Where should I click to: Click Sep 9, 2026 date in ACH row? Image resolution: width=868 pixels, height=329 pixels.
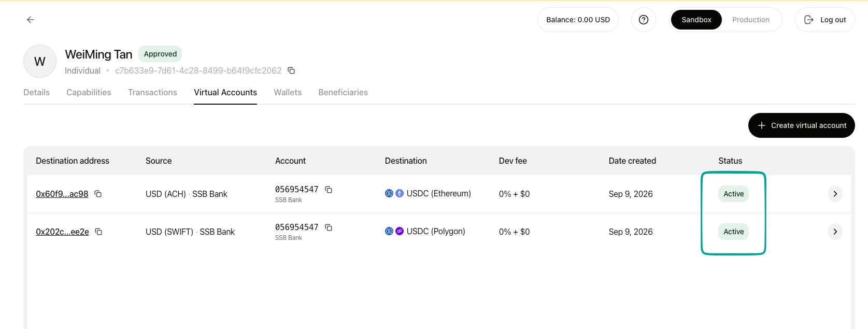[x=631, y=194]
